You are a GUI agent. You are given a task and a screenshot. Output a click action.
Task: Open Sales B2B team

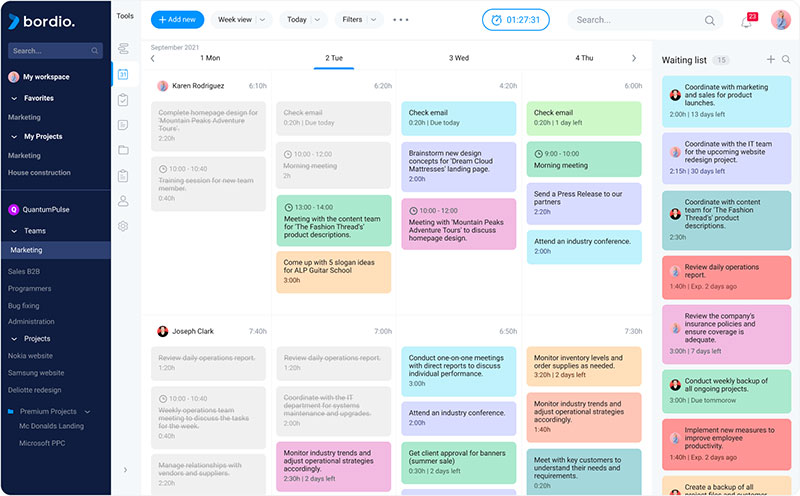[x=24, y=271]
